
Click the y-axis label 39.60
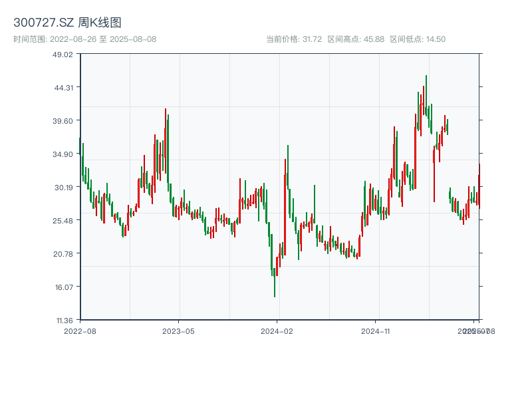tap(63, 121)
